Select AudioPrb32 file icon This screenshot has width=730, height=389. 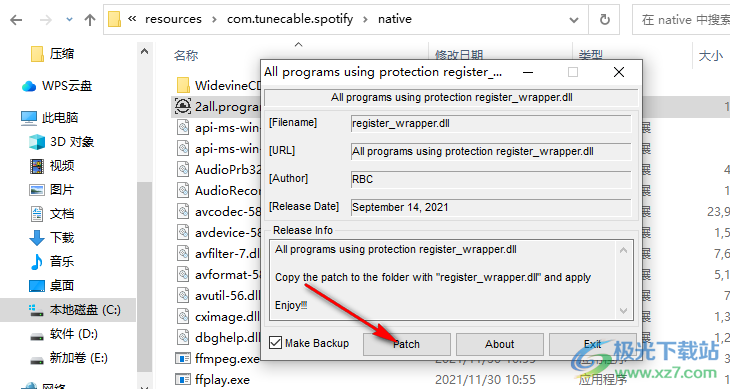point(183,169)
